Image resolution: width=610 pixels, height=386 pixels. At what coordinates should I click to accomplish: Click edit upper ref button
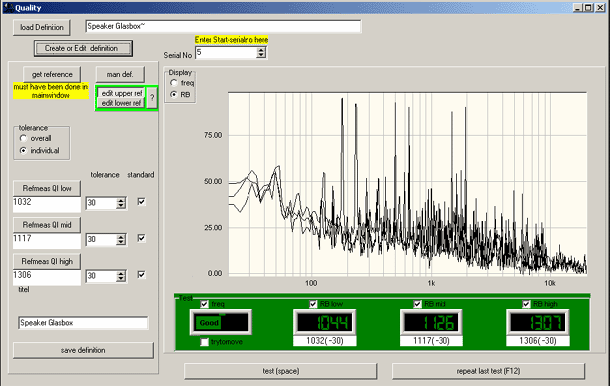(122, 93)
